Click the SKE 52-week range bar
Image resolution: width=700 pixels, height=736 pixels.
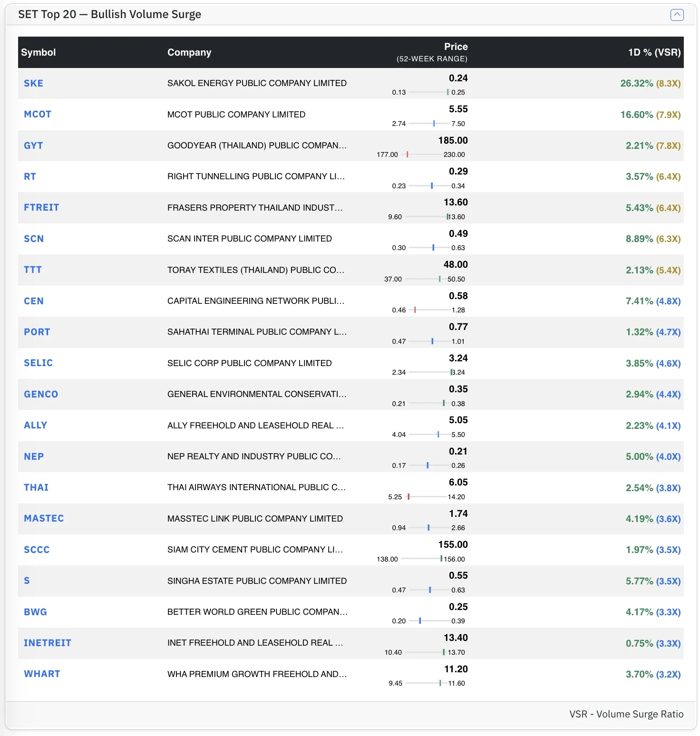[x=429, y=92]
